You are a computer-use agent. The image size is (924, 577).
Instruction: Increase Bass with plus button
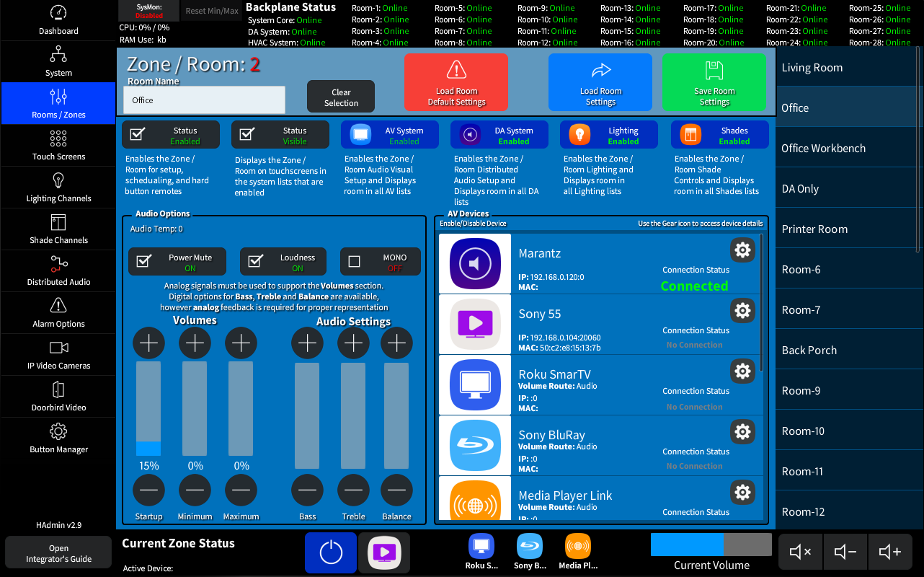click(307, 343)
